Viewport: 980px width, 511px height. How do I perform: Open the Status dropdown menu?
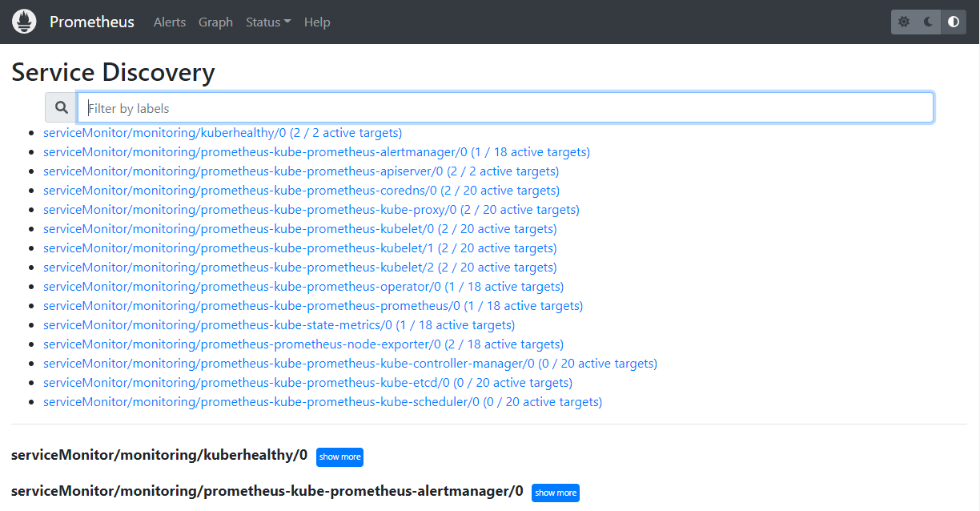(x=268, y=22)
